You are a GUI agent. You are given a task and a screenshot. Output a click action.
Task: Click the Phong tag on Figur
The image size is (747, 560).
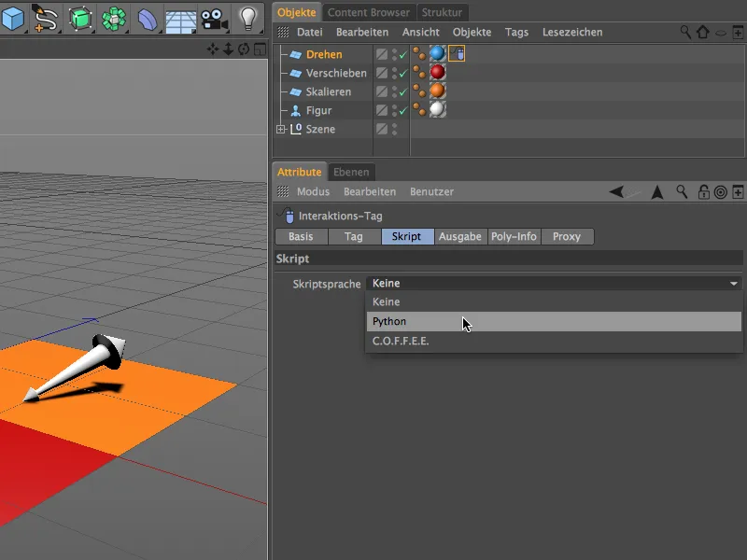click(x=419, y=109)
